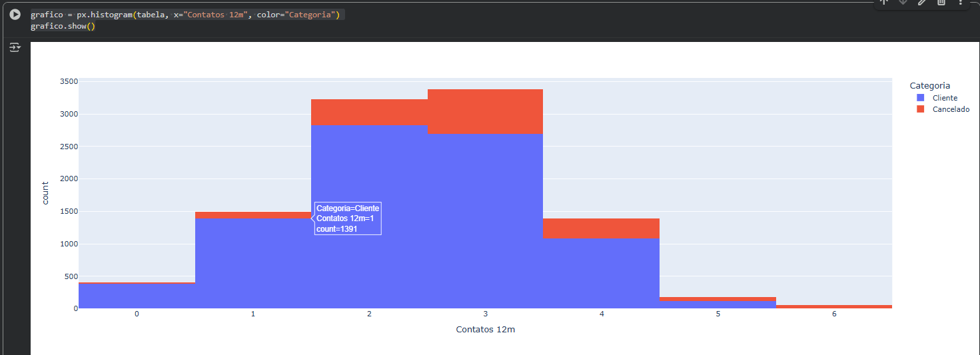This screenshot has width=980, height=355.
Task: Click the y-axis tick label 3500
Action: click(x=69, y=81)
